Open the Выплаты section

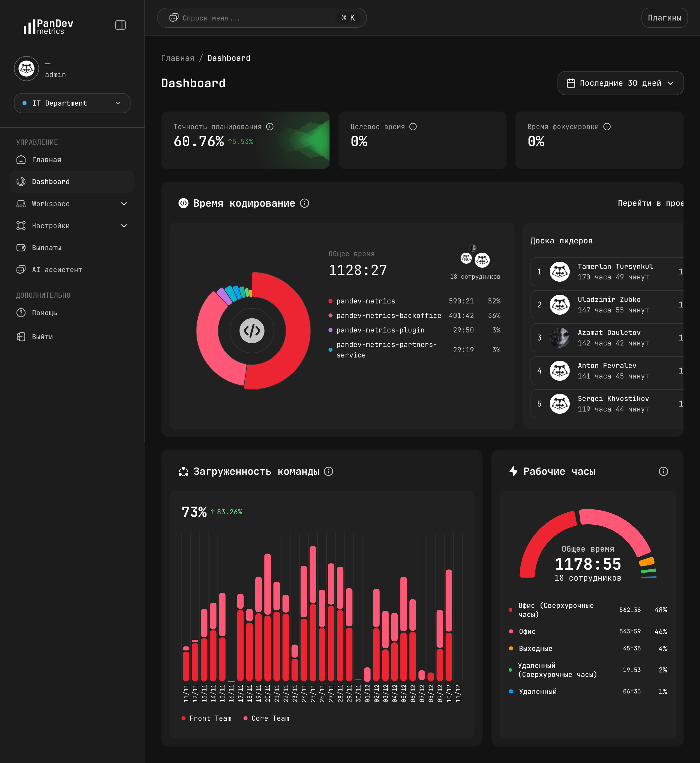tap(46, 247)
